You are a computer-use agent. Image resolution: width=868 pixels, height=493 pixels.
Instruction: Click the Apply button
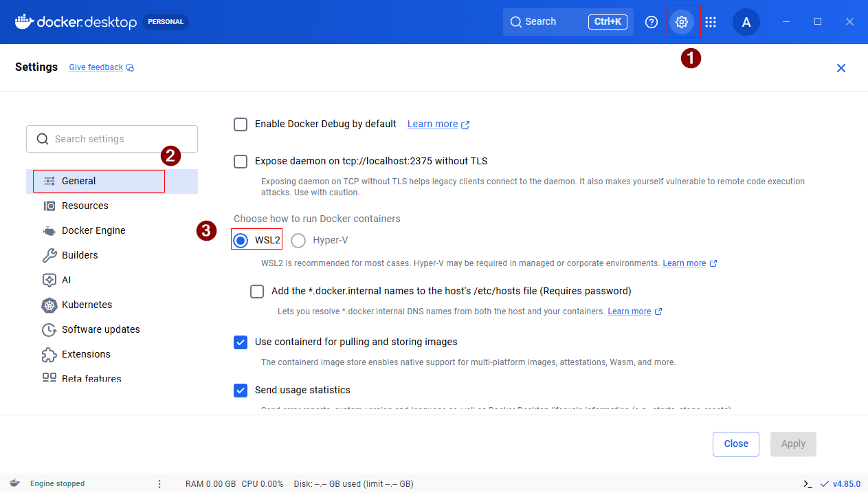[793, 444]
